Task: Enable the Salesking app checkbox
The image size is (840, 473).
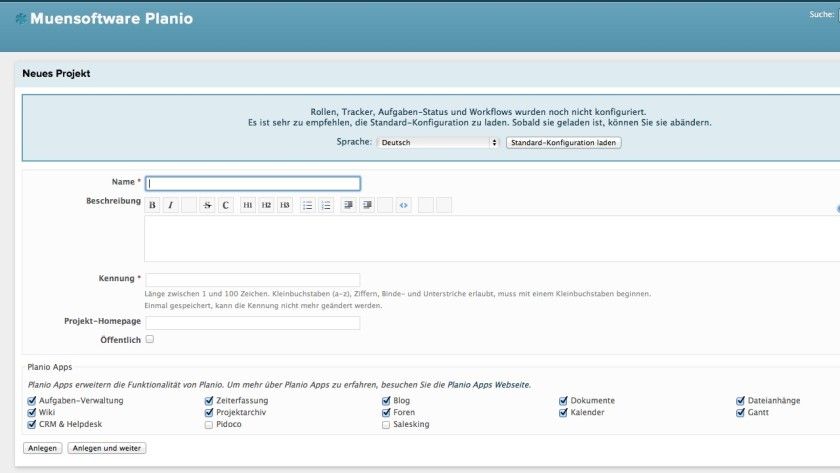Action: click(386, 425)
